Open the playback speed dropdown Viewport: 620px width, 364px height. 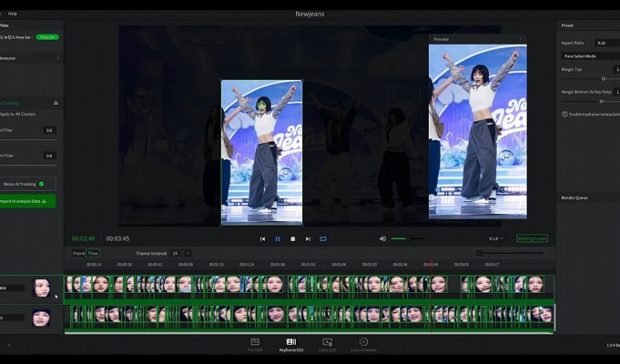(x=495, y=238)
